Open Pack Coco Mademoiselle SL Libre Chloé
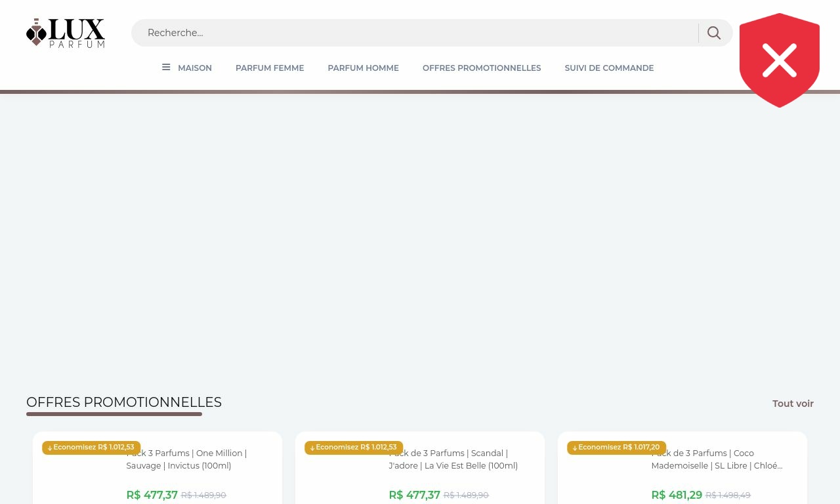840x504 pixels. [717, 459]
